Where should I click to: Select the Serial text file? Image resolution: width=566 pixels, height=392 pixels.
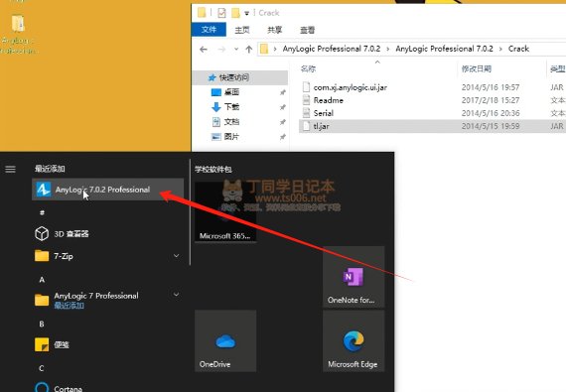(323, 113)
